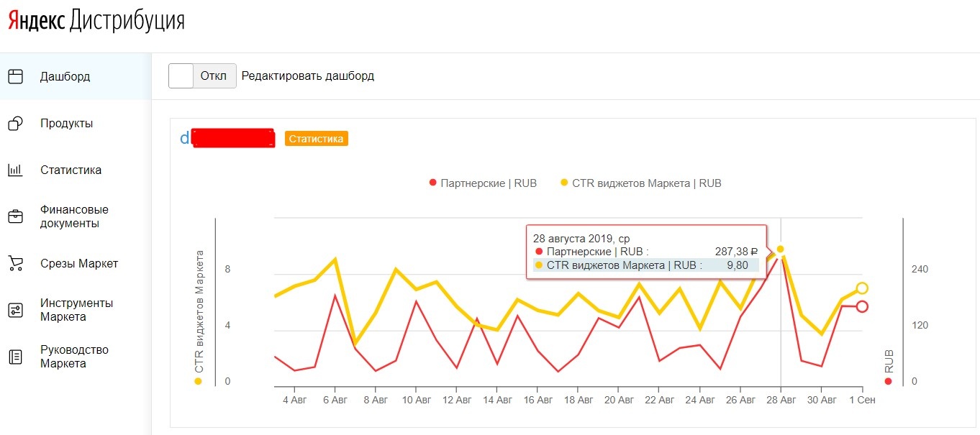980x435 pixels.
Task: Open Руководство Маркета section
Action: point(74,357)
